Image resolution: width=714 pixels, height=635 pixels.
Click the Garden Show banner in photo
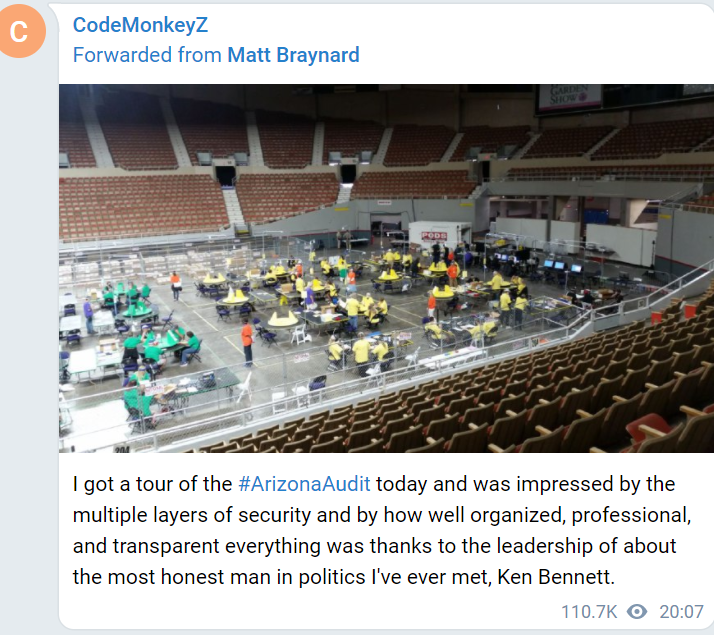[x=569, y=97]
